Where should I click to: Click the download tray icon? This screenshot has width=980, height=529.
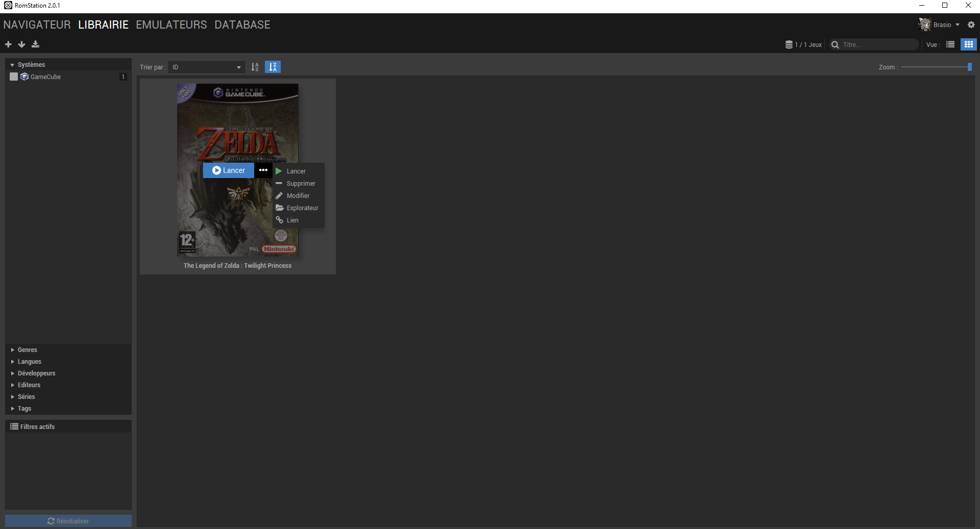(x=35, y=44)
